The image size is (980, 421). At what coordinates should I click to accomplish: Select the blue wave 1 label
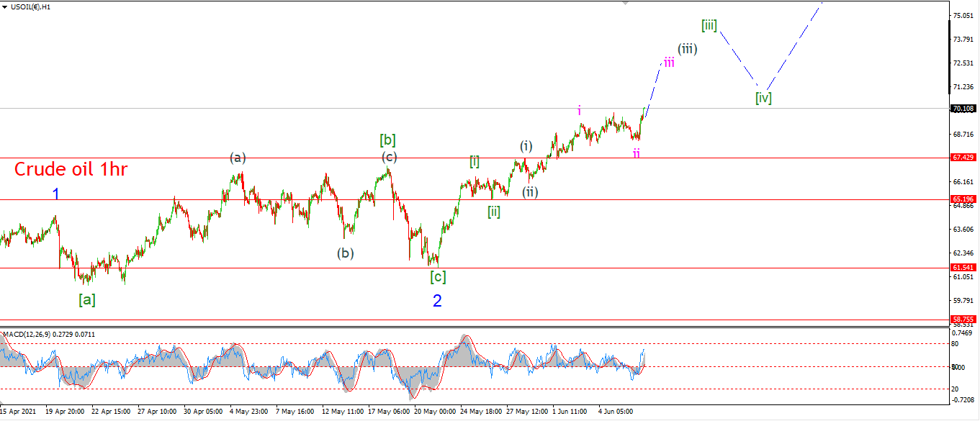[x=55, y=194]
